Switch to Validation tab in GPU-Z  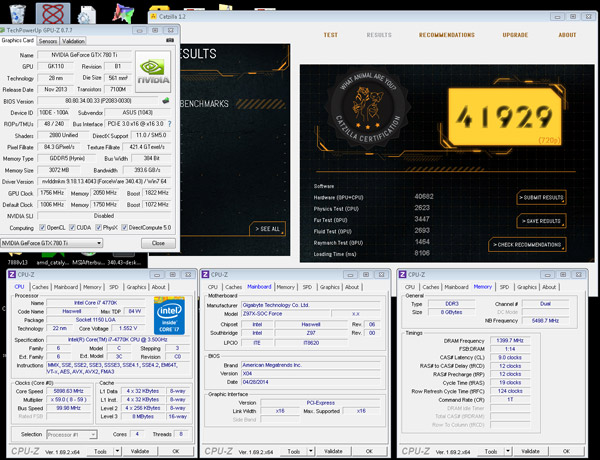click(x=73, y=41)
